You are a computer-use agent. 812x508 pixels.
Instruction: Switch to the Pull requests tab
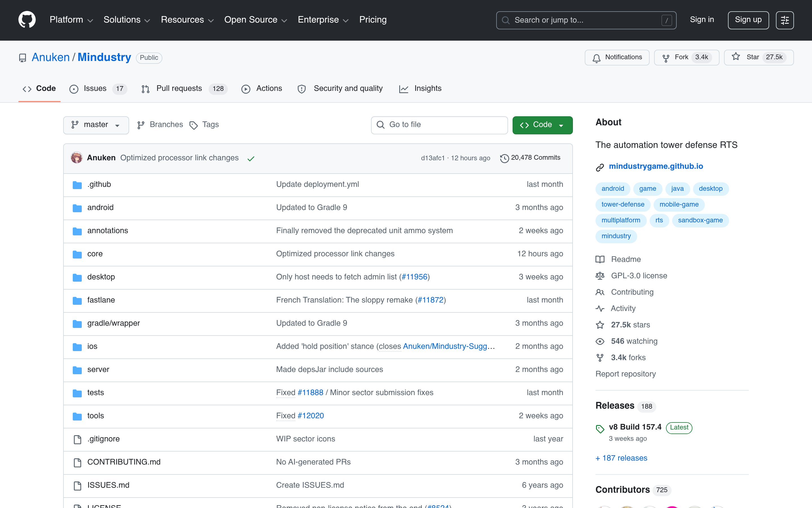click(x=184, y=89)
